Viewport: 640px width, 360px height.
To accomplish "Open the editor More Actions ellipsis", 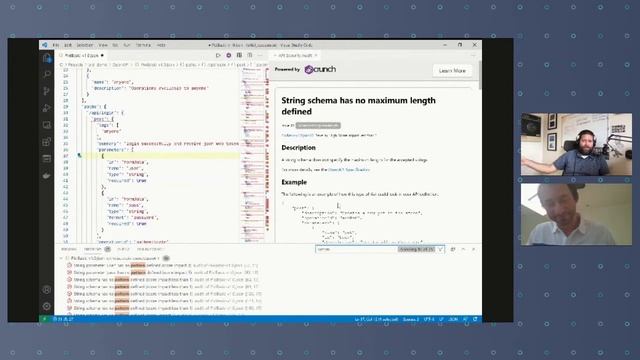I will (260, 55).
